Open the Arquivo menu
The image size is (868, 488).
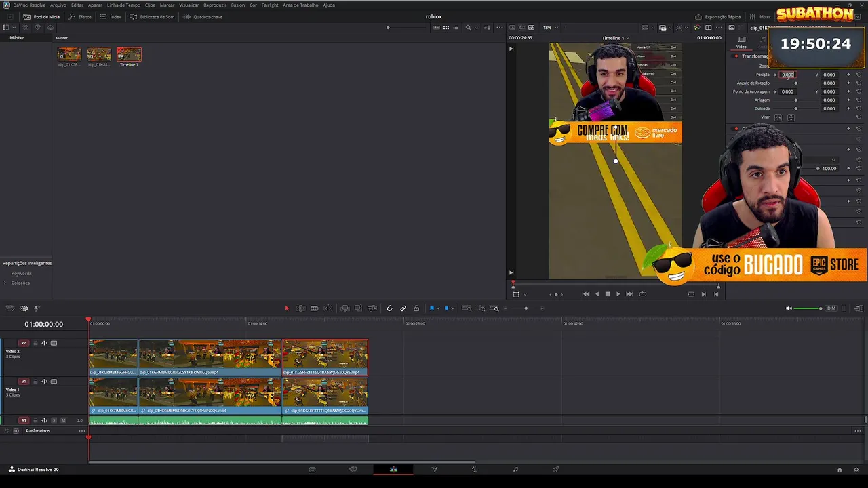[58, 5]
